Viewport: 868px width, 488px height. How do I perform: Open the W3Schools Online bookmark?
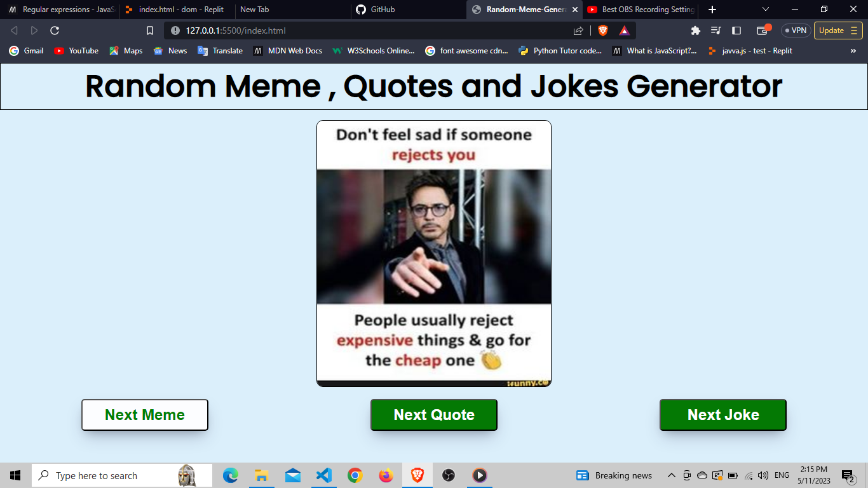[x=374, y=51]
